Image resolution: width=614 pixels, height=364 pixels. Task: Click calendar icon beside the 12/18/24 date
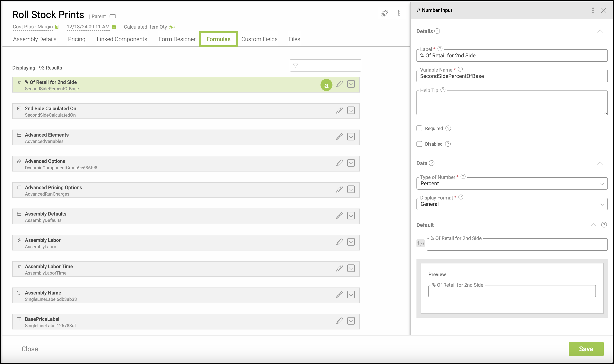coord(114,27)
